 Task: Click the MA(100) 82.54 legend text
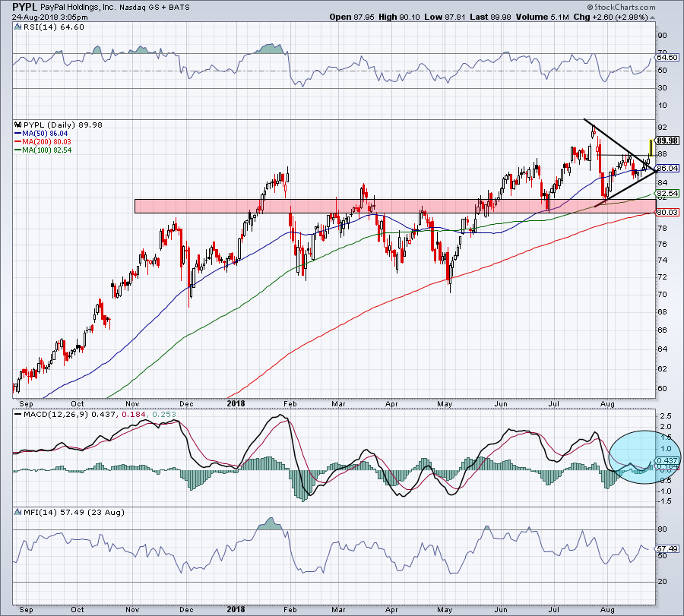(46, 150)
